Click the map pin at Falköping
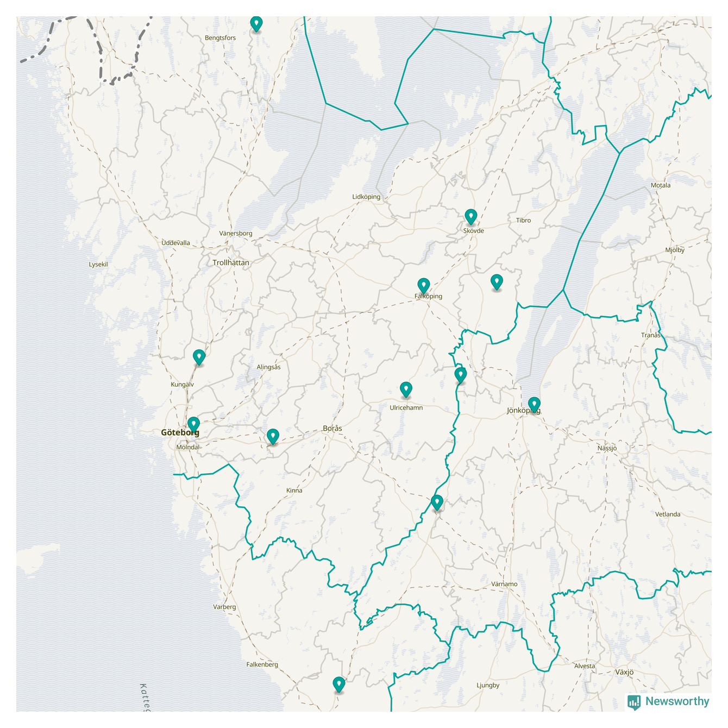This screenshot has height=728, width=728. pos(424,286)
